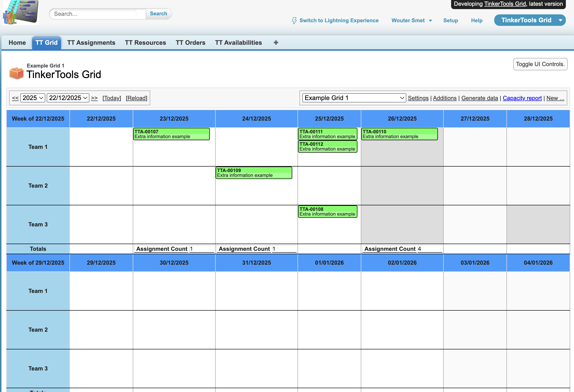Open the Capacity report link
574x392 pixels.
(522, 98)
